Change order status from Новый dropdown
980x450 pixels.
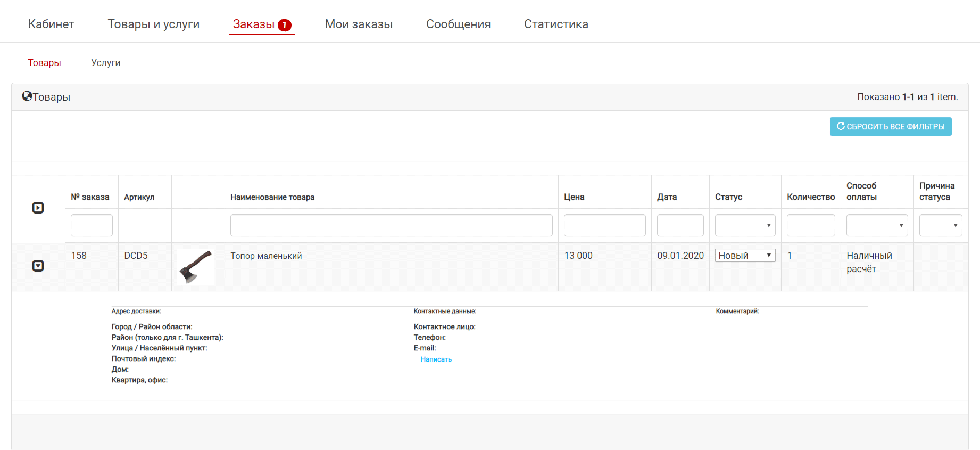[x=744, y=256]
